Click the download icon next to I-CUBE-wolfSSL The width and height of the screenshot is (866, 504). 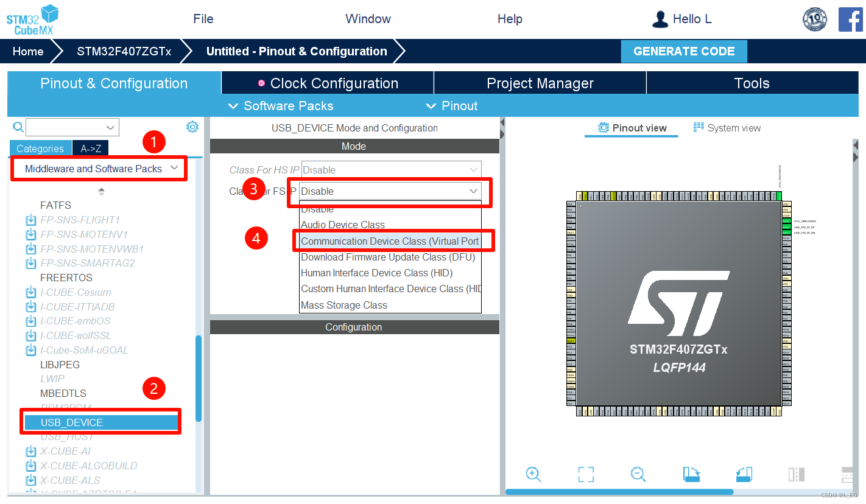(31, 335)
